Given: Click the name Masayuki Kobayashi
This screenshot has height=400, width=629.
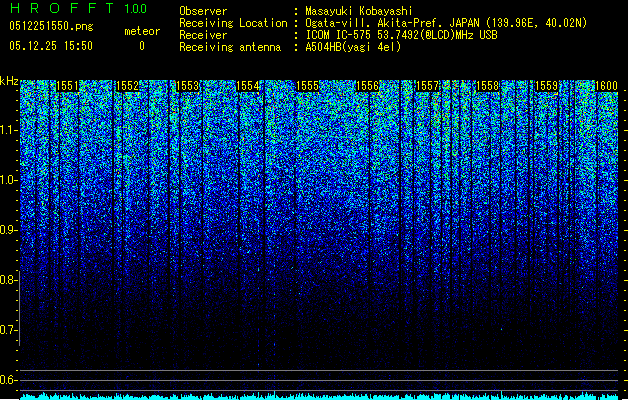Looking at the screenshot, I should (359, 11).
